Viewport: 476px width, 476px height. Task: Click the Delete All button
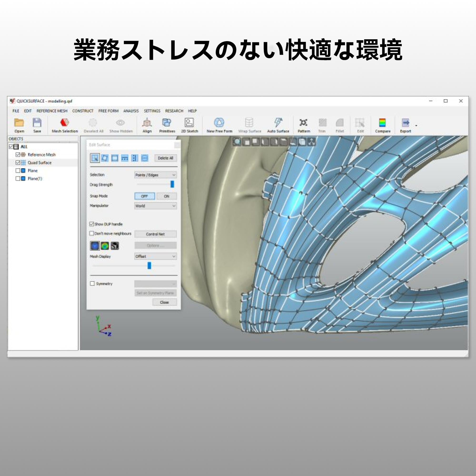point(166,158)
